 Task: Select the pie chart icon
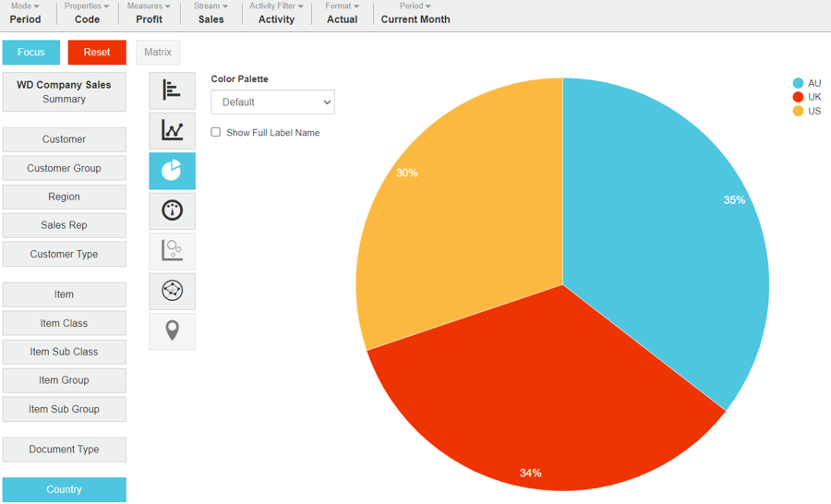tap(172, 171)
